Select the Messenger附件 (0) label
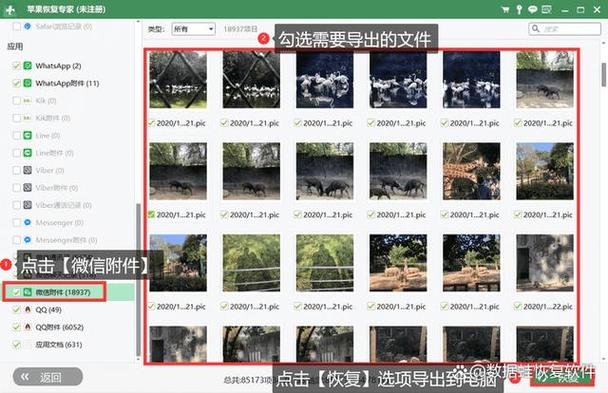This screenshot has height=393, width=608. [66, 240]
